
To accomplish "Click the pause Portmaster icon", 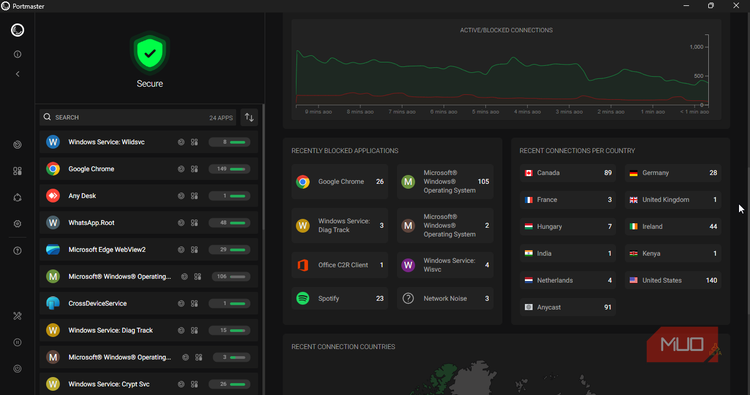I will pyautogui.click(x=17, y=342).
